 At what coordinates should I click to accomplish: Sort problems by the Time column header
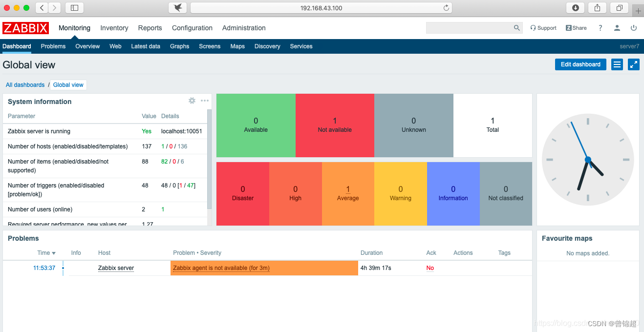pos(46,253)
